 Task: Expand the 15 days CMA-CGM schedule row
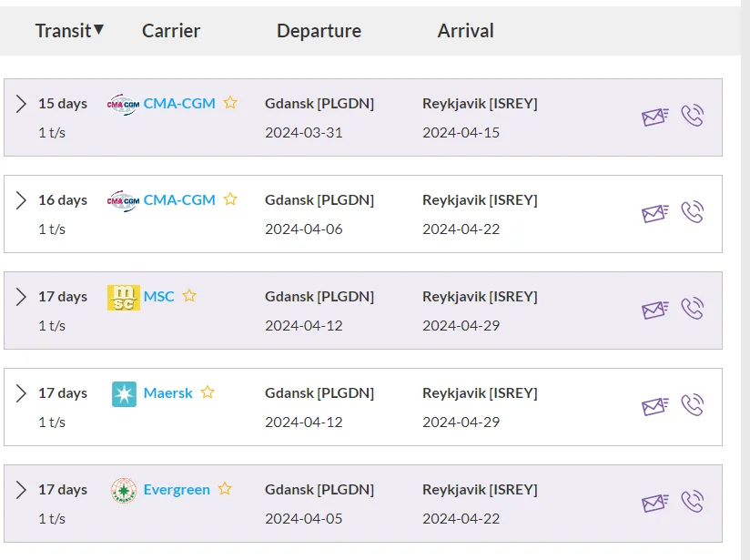(x=21, y=104)
